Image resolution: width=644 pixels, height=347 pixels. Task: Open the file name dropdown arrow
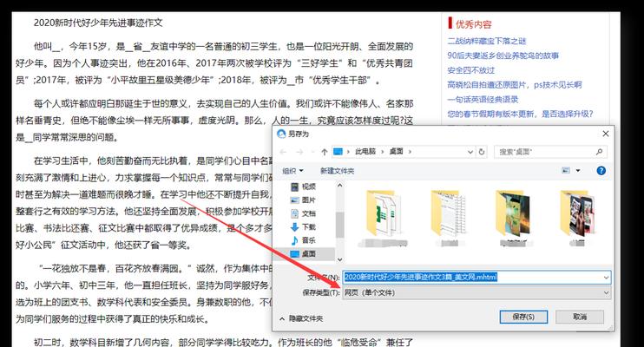point(606,278)
